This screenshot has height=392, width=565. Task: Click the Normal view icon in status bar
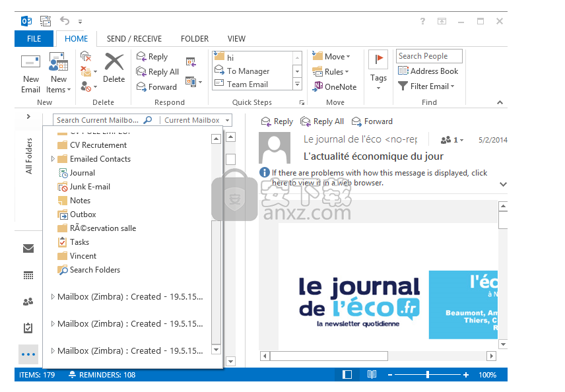347,375
